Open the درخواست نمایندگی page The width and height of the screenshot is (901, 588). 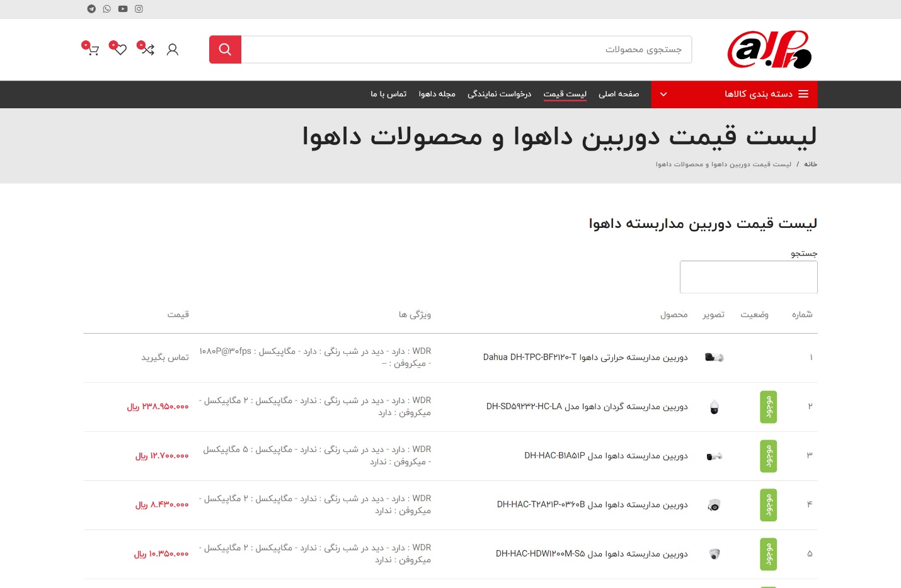tap(499, 94)
